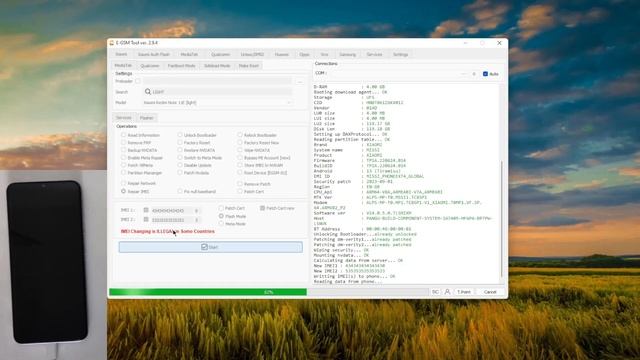The height and width of the screenshot is (360, 640).
Task: Click the green progress bar
Action: click(208, 292)
